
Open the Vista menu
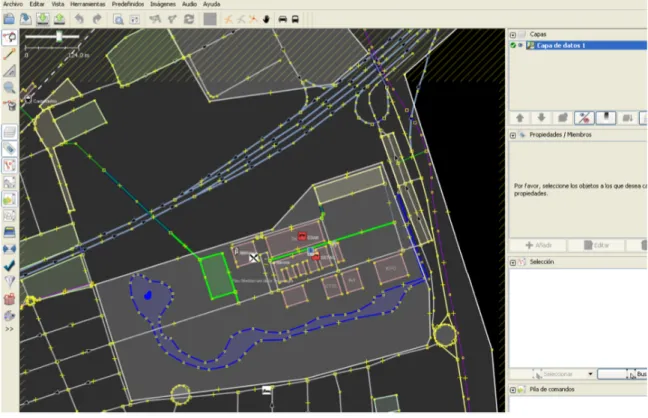pyautogui.click(x=58, y=4)
